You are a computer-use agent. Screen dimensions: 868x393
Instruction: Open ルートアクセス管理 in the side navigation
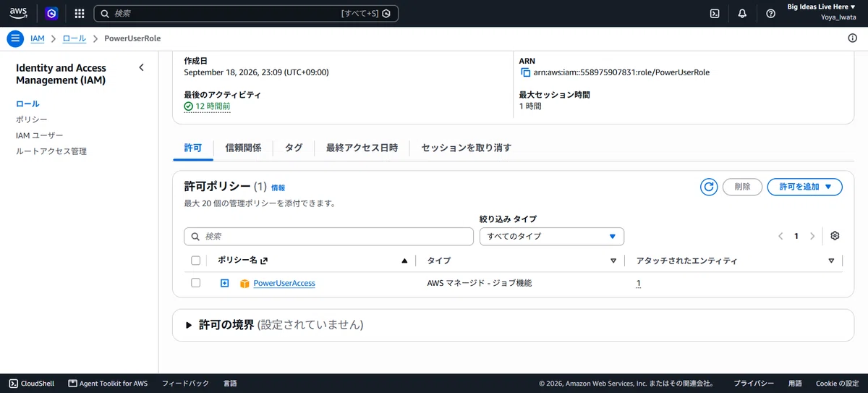coord(51,151)
